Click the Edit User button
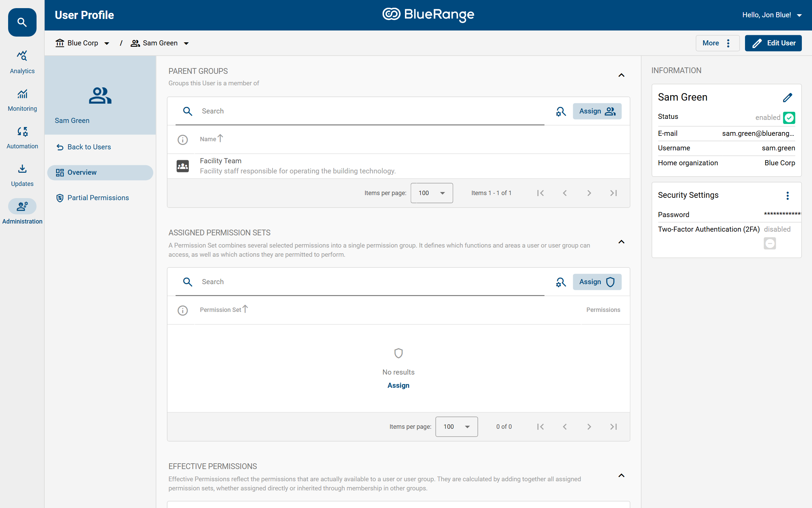This screenshot has height=508, width=812. pyautogui.click(x=773, y=43)
